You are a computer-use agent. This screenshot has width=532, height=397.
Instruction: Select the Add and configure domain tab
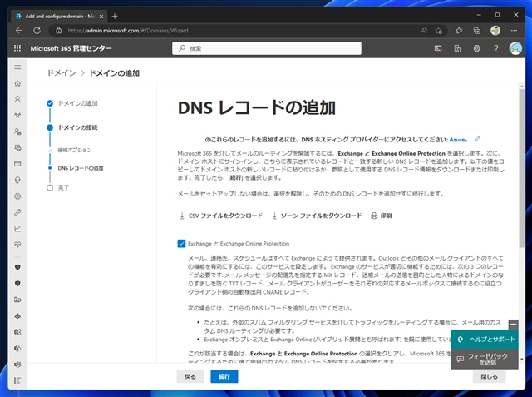pyautogui.click(x=59, y=16)
